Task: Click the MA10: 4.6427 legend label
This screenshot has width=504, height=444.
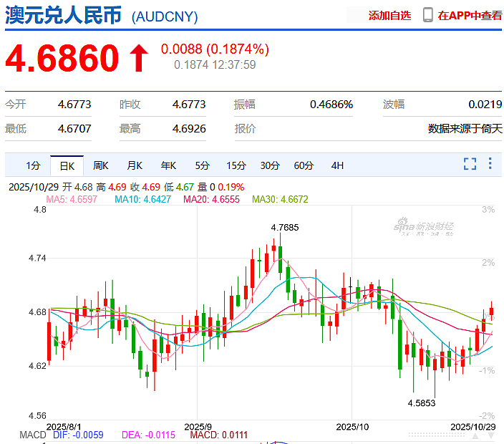Action: click(x=142, y=199)
